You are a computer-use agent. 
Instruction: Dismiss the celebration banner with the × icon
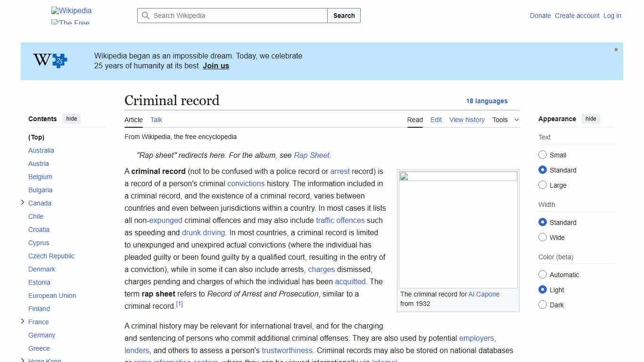pyautogui.click(x=616, y=49)
